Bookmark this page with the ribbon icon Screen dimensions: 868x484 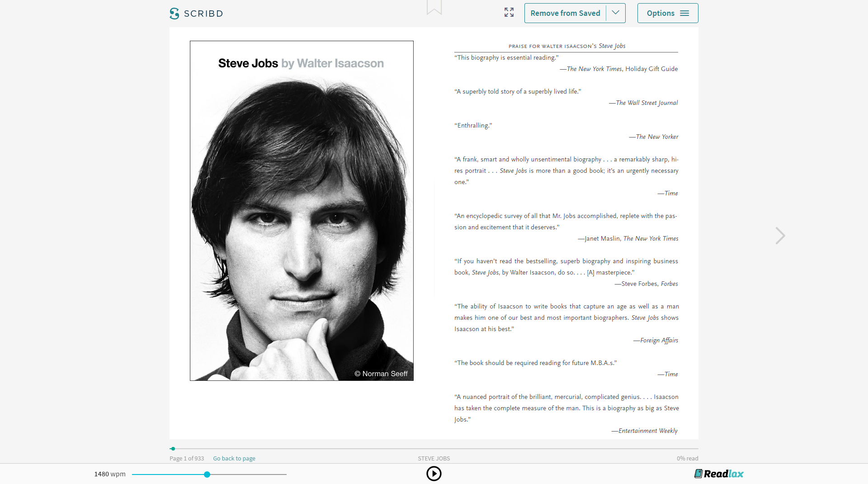(x=434, y=7)
